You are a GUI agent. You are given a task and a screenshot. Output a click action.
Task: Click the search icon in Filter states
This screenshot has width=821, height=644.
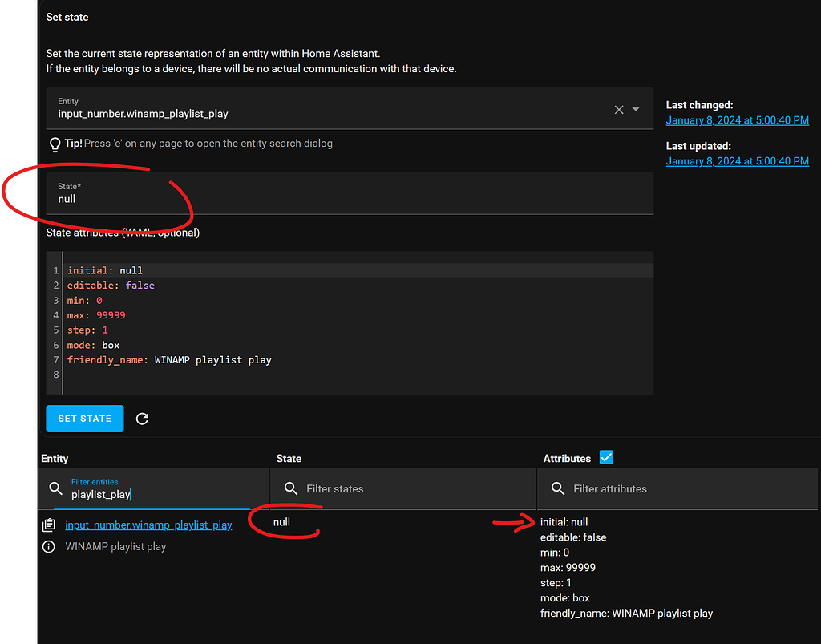290,488
